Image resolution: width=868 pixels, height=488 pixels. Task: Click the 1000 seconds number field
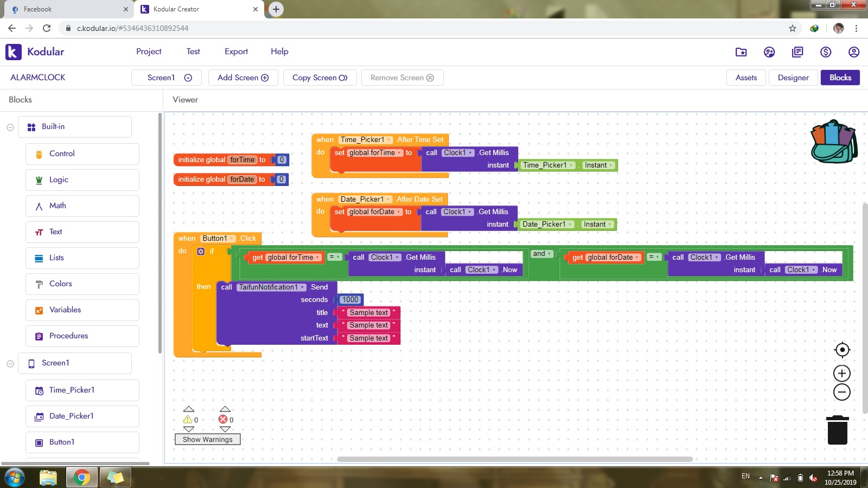tap(350, 300)
